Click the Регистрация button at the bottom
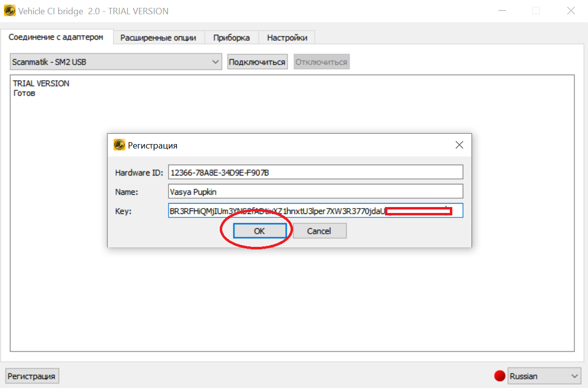Viewport: 588px width, 388px height. (x=32, y=376)
